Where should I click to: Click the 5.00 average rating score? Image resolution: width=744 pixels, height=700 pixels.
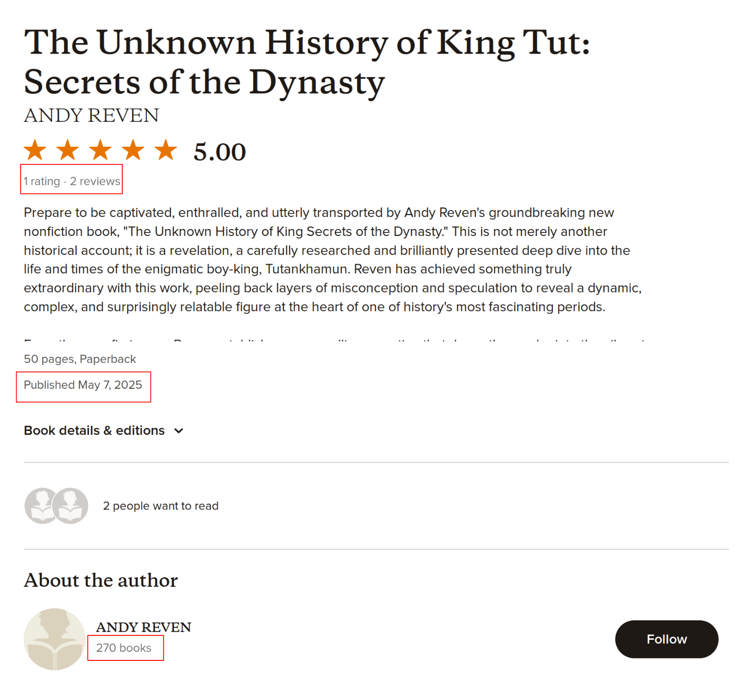coord(220,152)
